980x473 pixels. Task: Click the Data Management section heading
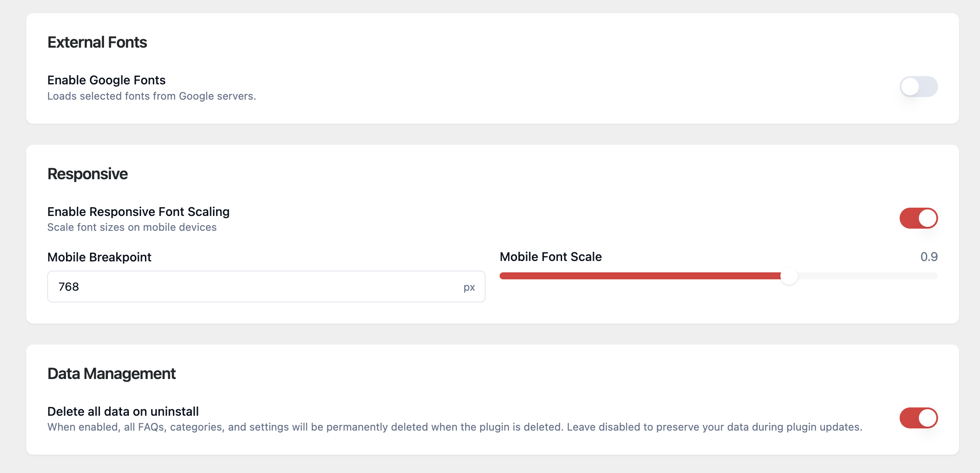point(111,374)
